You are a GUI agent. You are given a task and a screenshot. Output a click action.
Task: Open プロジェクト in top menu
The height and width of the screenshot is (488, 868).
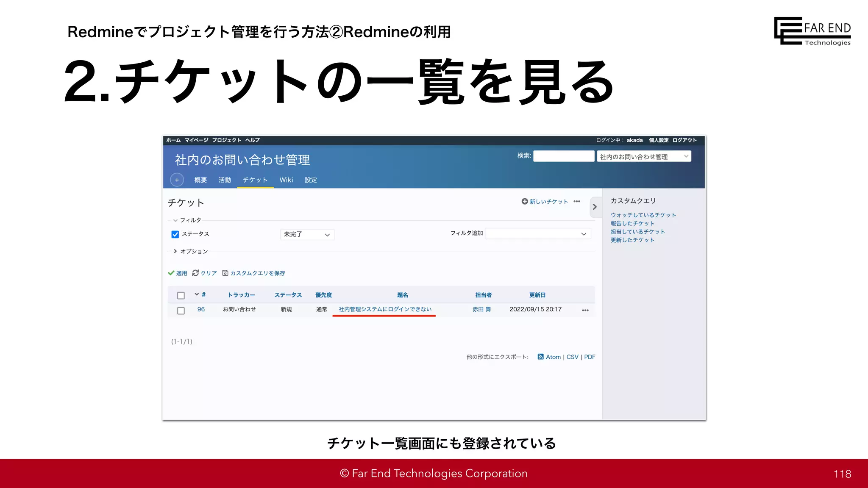[x=227, y=140]
